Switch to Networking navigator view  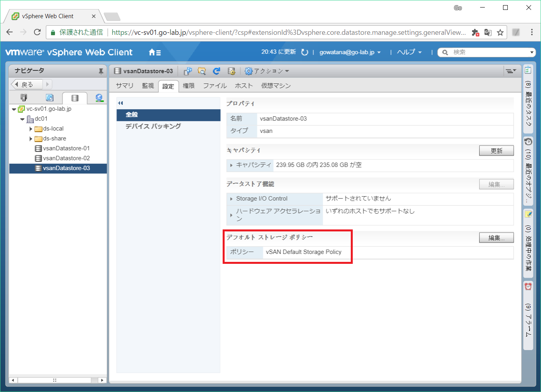point(99,97)
